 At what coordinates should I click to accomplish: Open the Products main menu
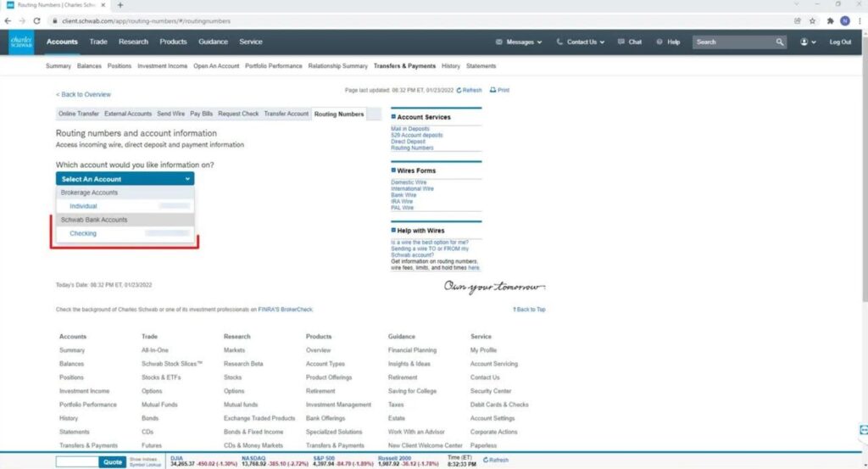click(x=173, y=42)
